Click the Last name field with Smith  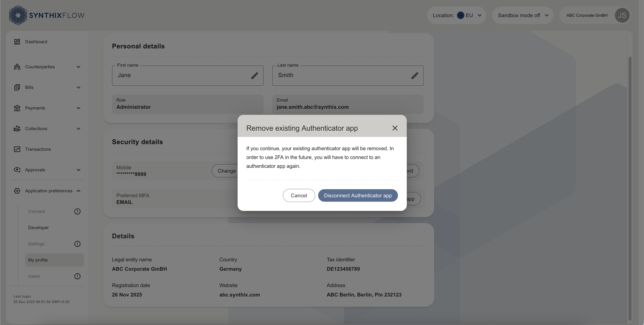pyautogui.click(x=348, y=76)
